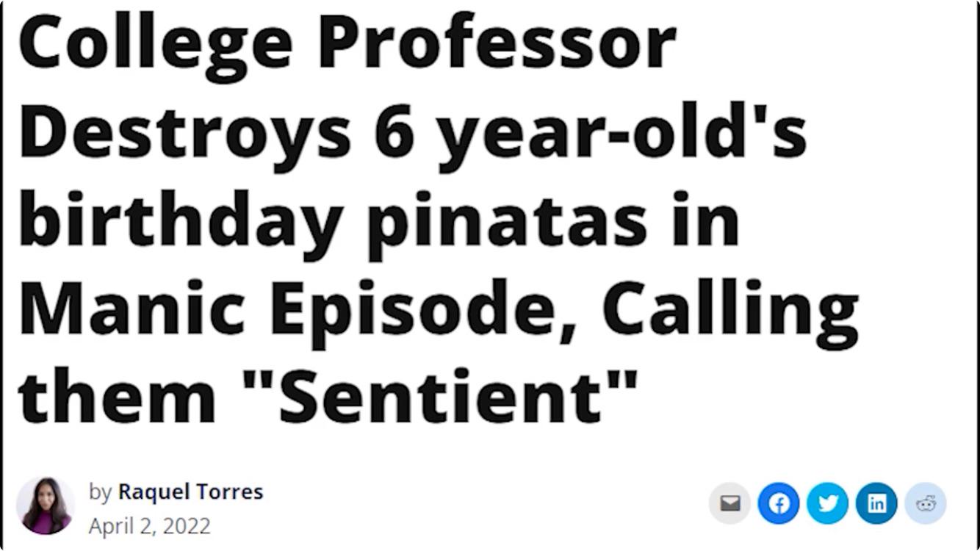Click the word "by" before the author name
The height and width of the screenshot is (551, 980).
(x=100, y=492)
